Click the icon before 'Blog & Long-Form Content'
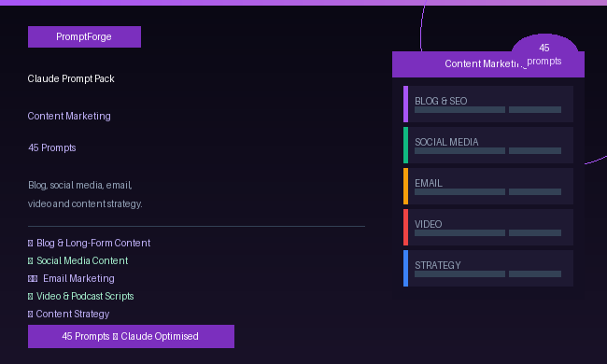This screenshot has width=607, height=364. [x=30, y=244]
